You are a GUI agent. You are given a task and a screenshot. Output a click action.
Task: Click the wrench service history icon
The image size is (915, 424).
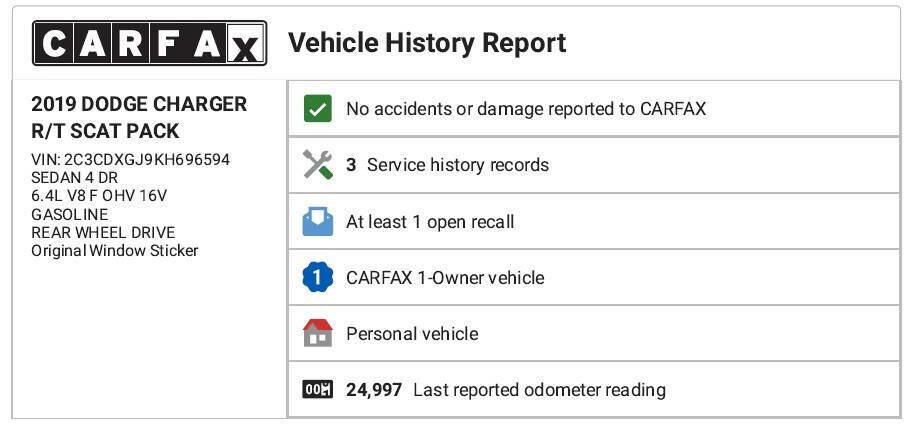[317, 165]
